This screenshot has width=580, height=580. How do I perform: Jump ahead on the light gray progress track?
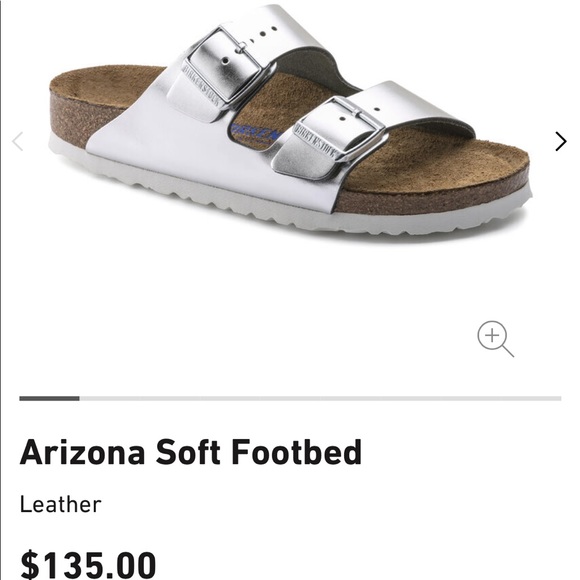tap(320, 398)
